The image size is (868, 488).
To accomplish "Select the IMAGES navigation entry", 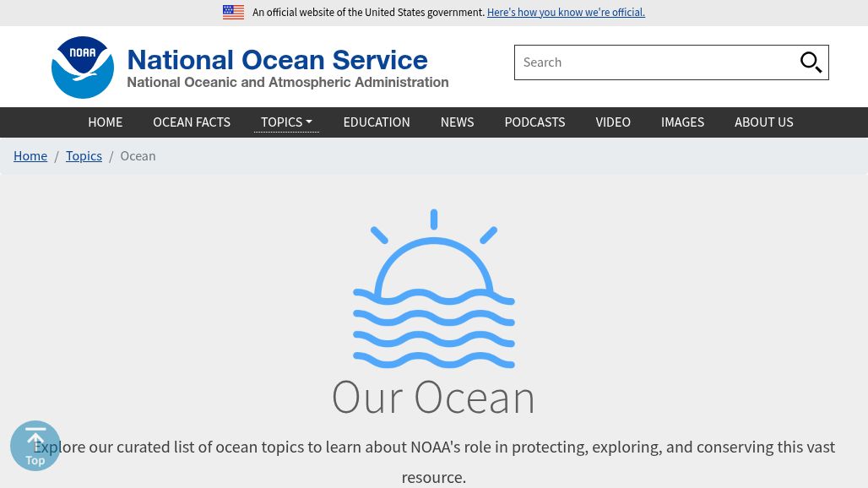I will [682, 122].
